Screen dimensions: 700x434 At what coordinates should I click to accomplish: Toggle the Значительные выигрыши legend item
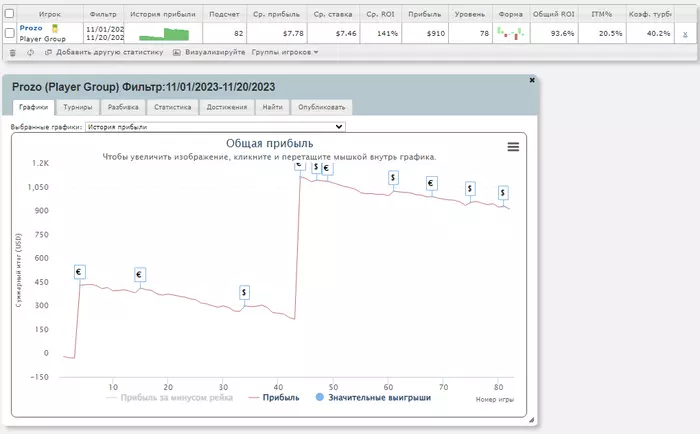click(x=373, y=397)
